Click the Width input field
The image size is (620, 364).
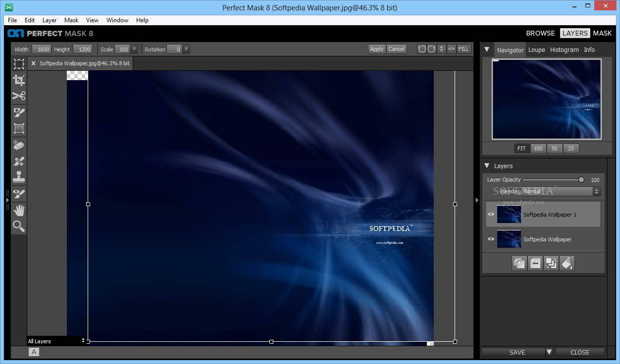point(42,49)
